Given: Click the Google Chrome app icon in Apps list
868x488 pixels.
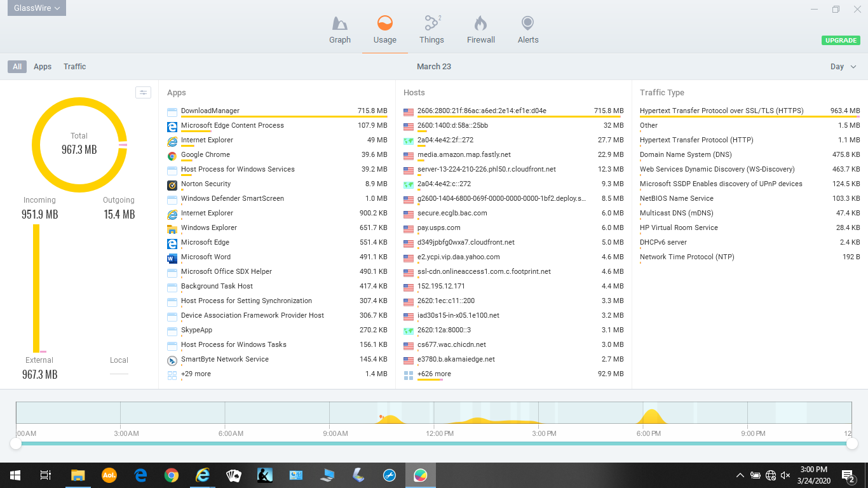Looking at the screenshot, I should (x=172, y=155).
